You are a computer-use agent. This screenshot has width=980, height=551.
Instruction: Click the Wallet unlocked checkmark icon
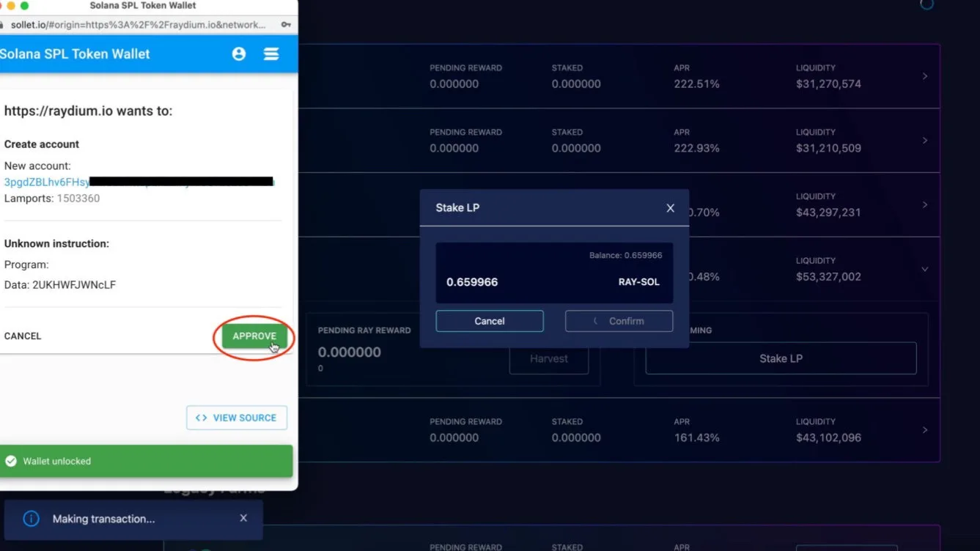(11, 462)
